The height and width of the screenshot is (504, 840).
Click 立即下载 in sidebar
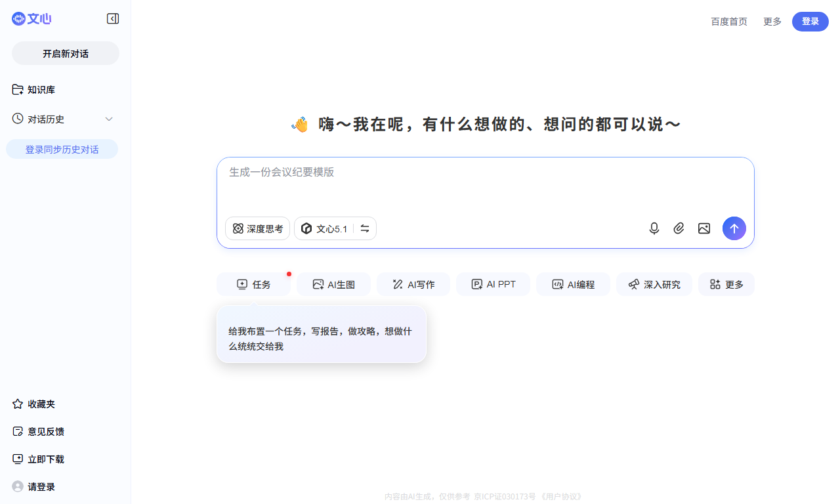coord(46,459)
